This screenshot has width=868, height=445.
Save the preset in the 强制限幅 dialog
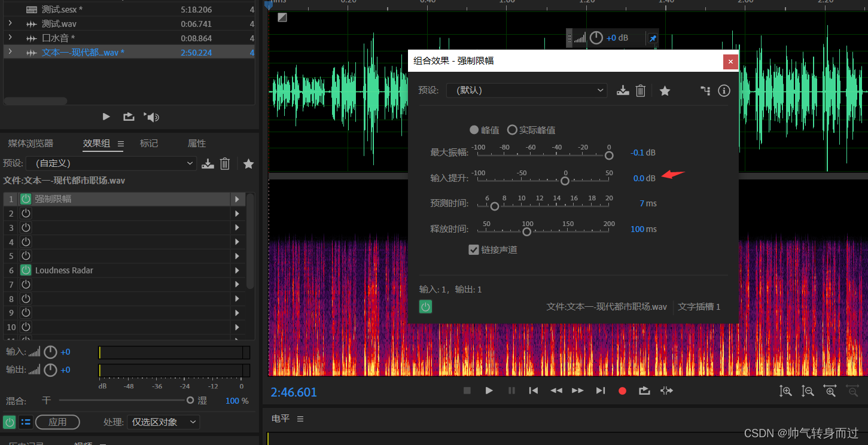coord(623,91)
